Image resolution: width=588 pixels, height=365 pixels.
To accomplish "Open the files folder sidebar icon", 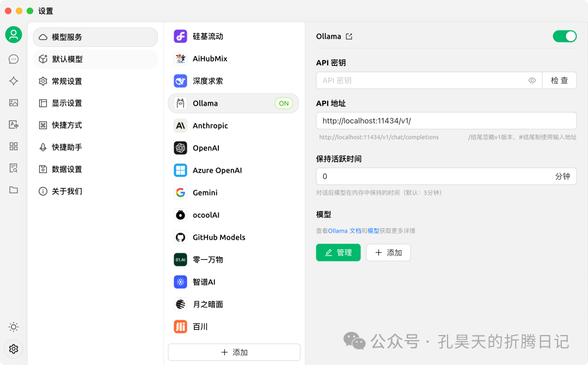I will point(14,190).
